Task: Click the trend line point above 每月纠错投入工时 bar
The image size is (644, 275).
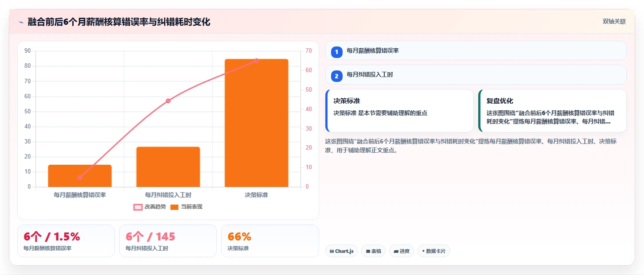Action: coord(168,101)
